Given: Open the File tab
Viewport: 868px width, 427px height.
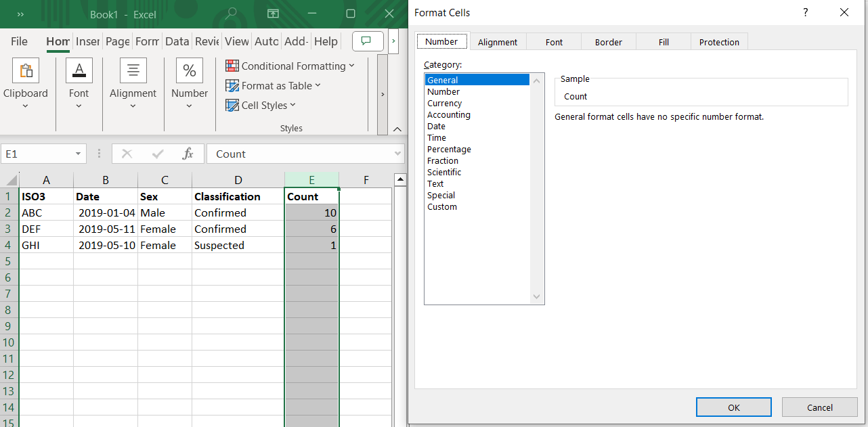Looking at the screenshot, I should pyautogui.click(x=19, y=41).
